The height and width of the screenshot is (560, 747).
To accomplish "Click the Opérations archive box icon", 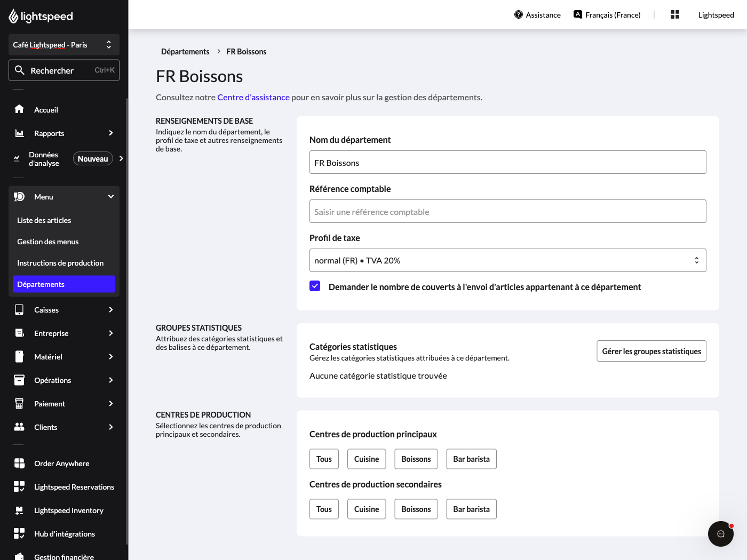I will 19,380.
